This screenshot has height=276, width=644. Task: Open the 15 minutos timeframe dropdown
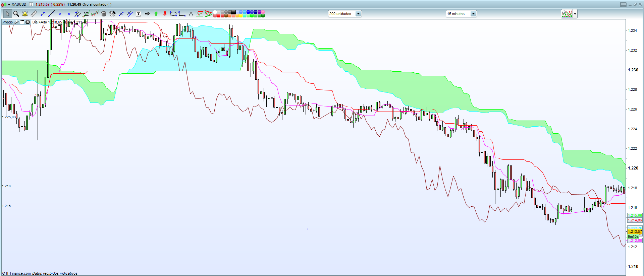point(461,14)
